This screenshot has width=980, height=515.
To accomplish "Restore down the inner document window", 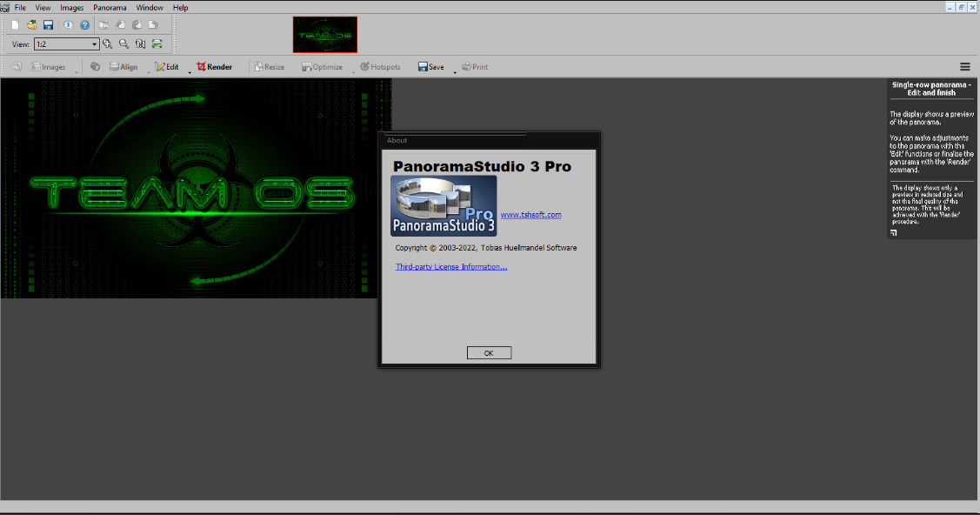I will (961, 8).
